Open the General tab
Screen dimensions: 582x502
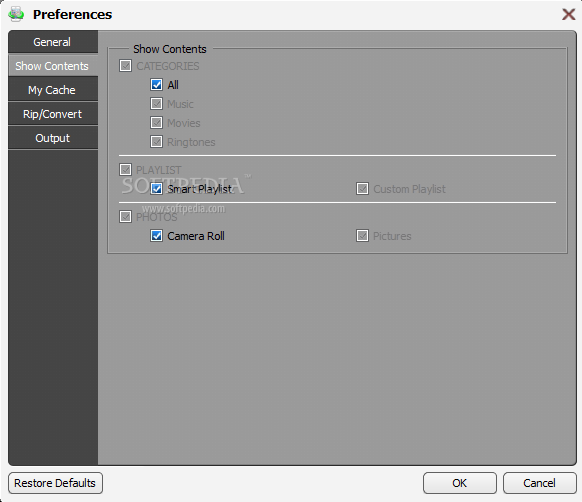click(x=53, y=42)
